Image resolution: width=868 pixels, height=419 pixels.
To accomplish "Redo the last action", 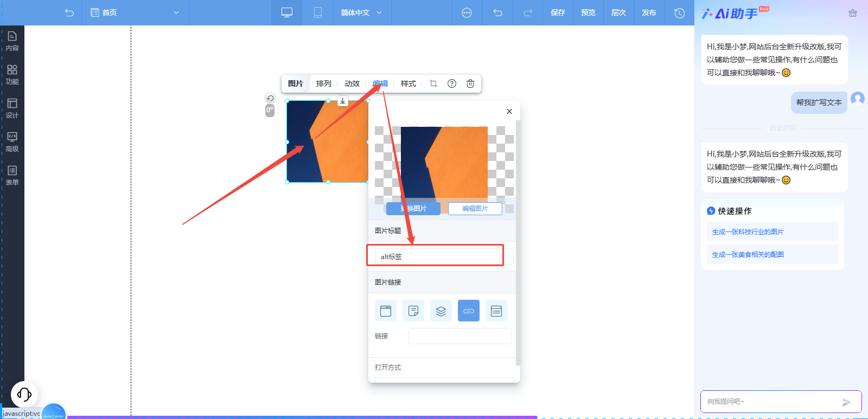I will pos(528,12).
